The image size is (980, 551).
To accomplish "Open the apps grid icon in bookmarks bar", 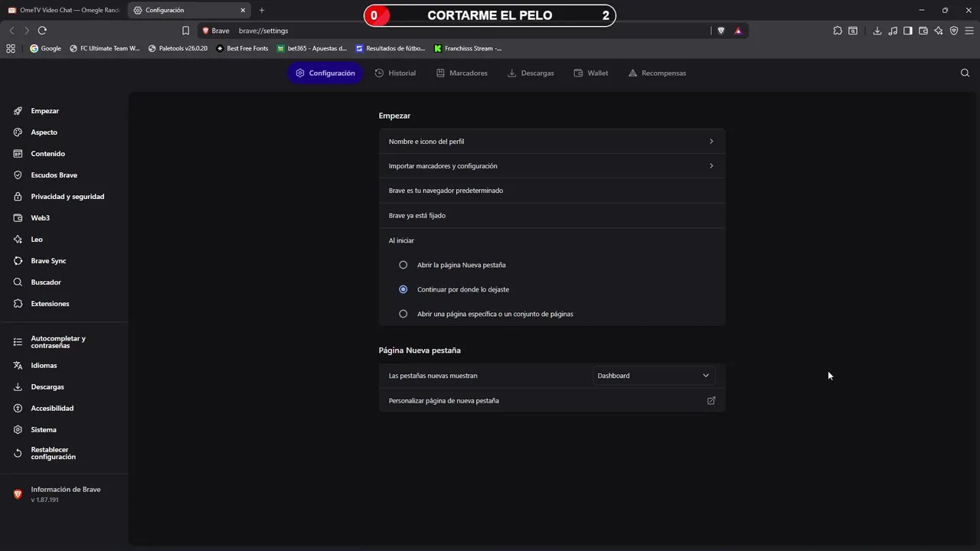I will point(11,48).
